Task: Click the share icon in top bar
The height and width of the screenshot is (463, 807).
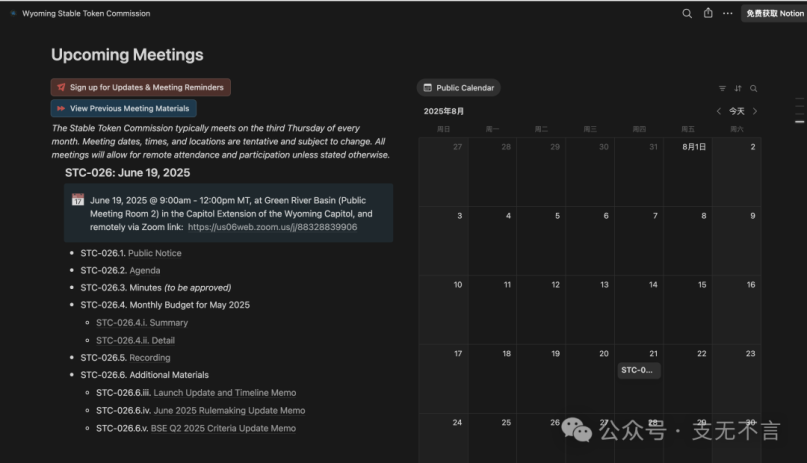Action: tap(708, 13)
